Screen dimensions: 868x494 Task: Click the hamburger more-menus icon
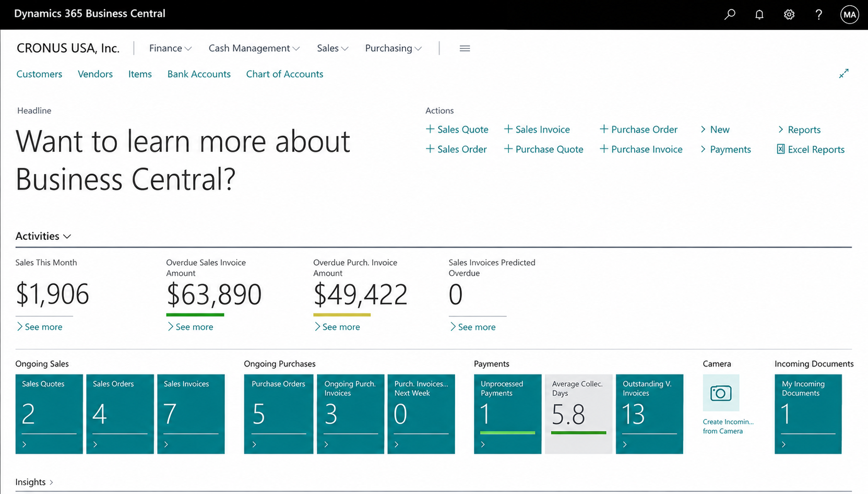(465, 49)
